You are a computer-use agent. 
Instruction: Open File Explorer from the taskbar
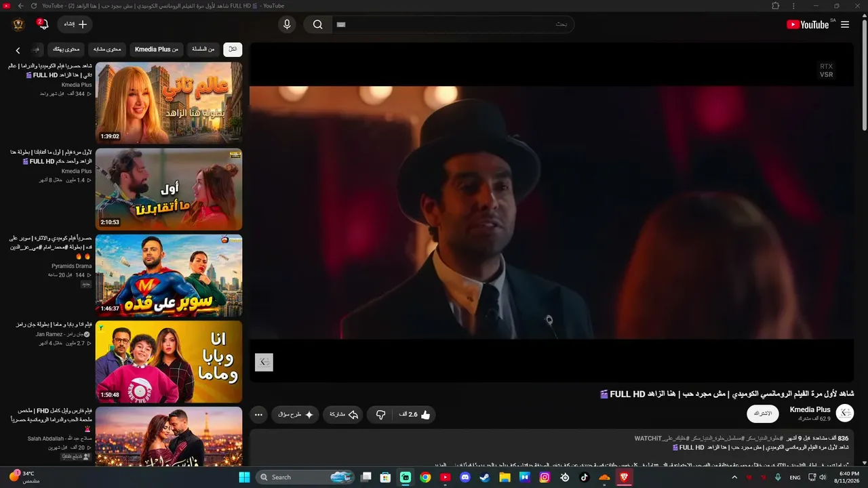pos(505,477)
